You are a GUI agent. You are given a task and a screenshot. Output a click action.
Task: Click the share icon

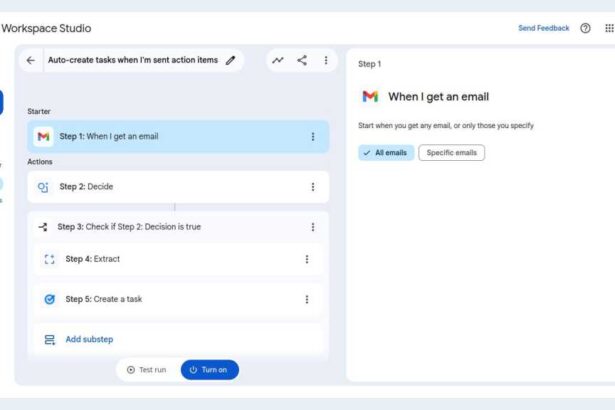click(302, 60)
